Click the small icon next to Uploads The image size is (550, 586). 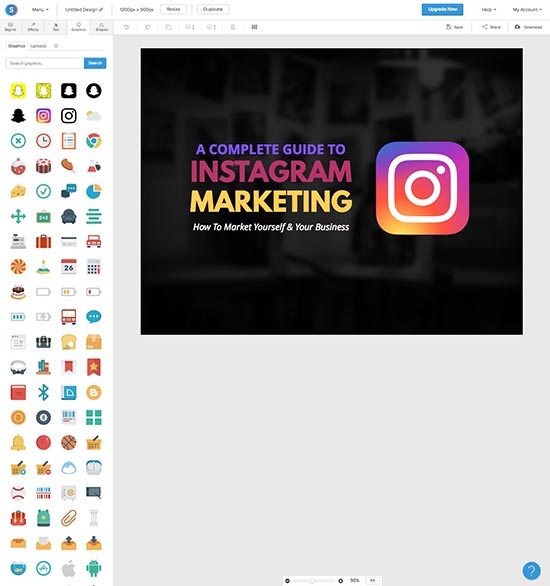(x=56, y=46)
